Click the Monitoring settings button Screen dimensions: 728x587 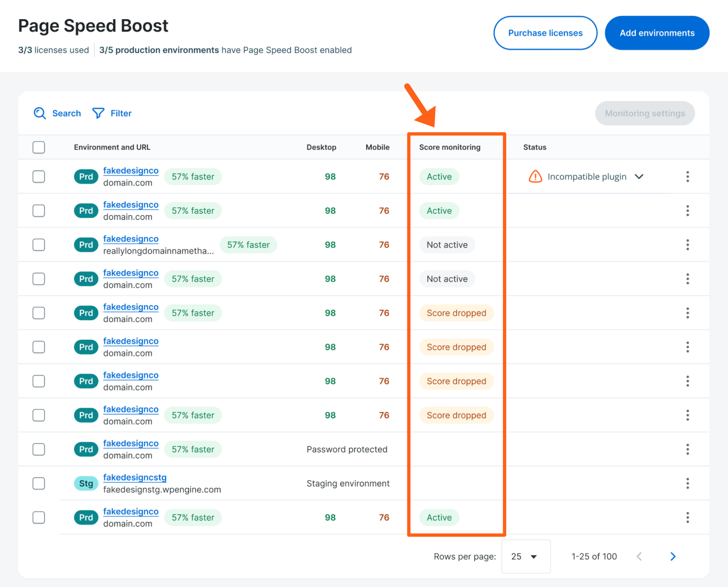pyautogui.click(x=645, y=113)
